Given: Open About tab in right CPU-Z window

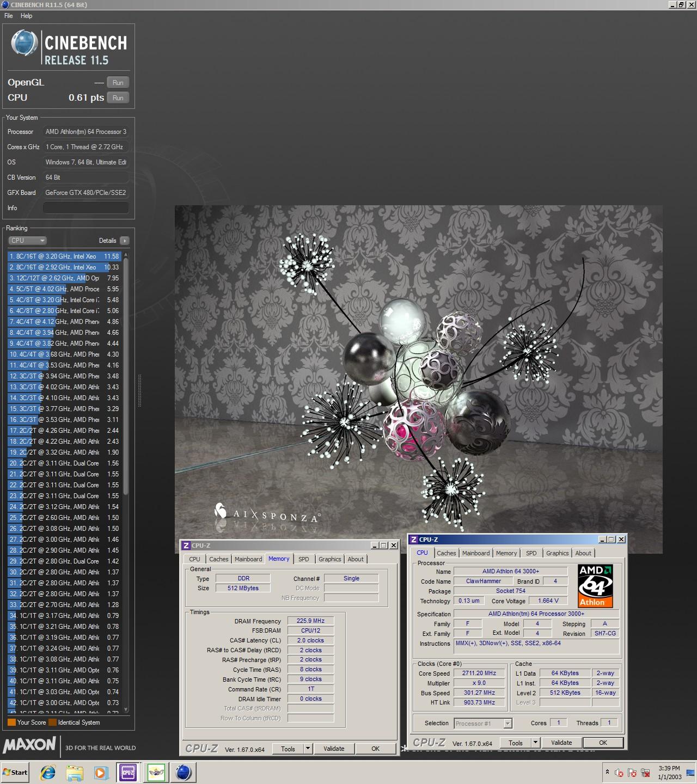Looking at the screenshot, I should 583,553.
